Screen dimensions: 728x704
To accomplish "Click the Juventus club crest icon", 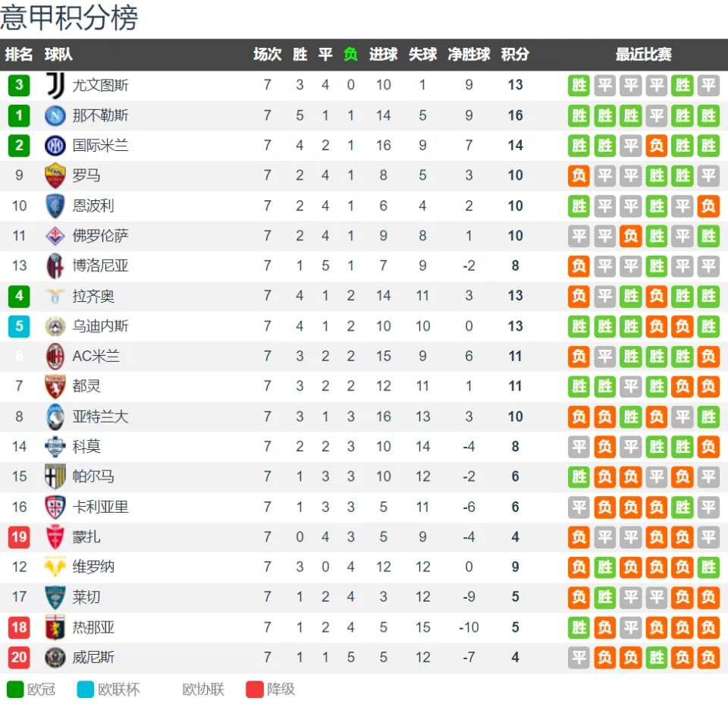I will (x=55, y=86).
